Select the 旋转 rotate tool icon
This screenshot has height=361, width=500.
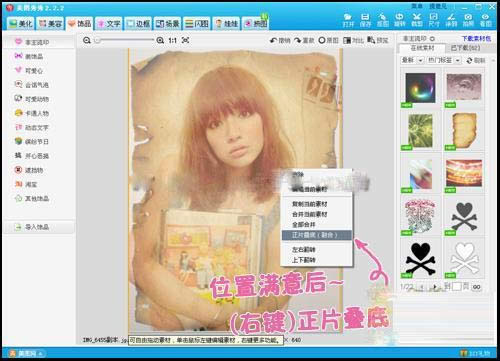(399, 20)
